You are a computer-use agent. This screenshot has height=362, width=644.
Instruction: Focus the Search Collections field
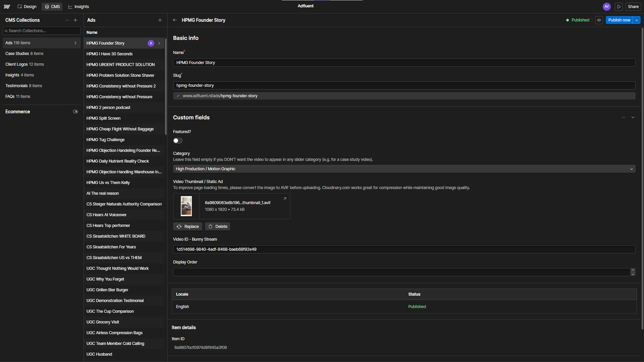(x=42, y=31)
